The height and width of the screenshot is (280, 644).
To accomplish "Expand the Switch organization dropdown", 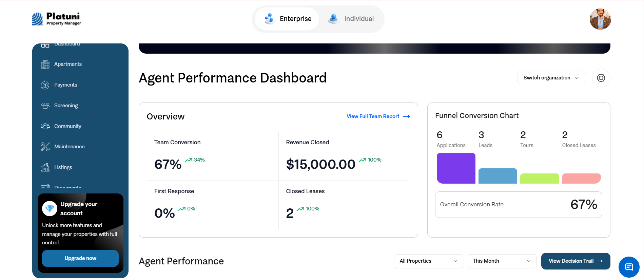I will tap(551, 78).
